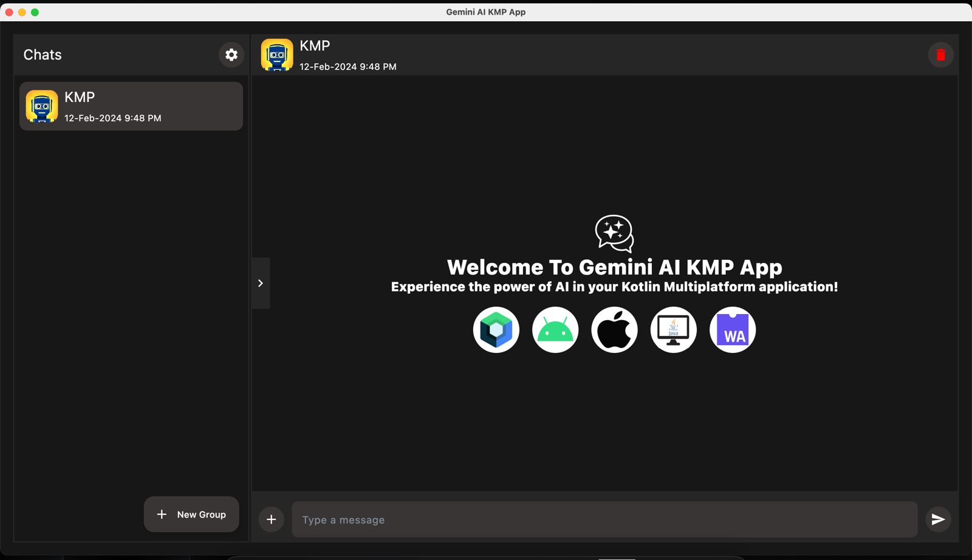Focus the Type a message field
Viewport: 972px width, 560px height.
click(x=604, y=519)
